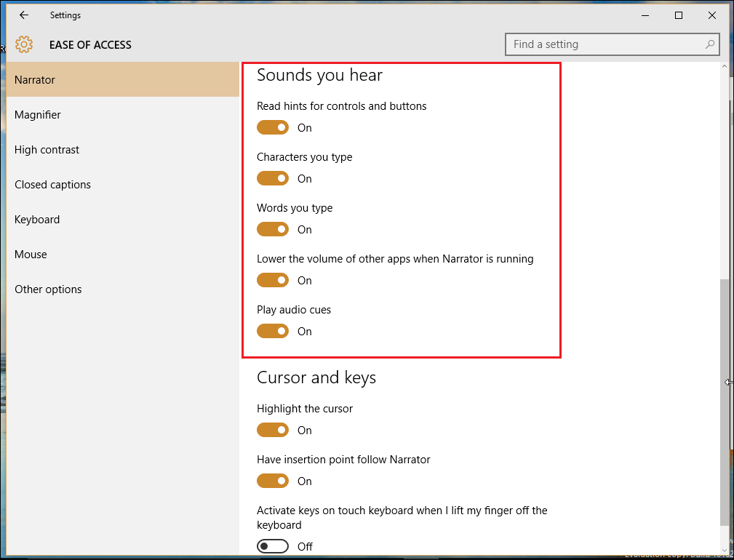Screen dimensions: 734x560
Task: Toggle Lower the volume of other apps
Action: tap(273, 280)
